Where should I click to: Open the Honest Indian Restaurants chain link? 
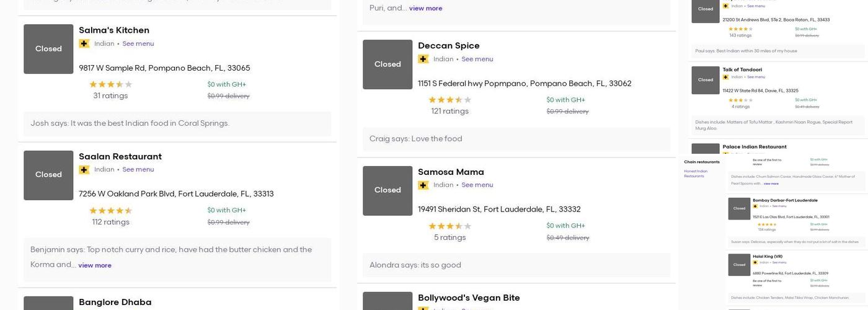pyautogui.click(x=695, y=174)
